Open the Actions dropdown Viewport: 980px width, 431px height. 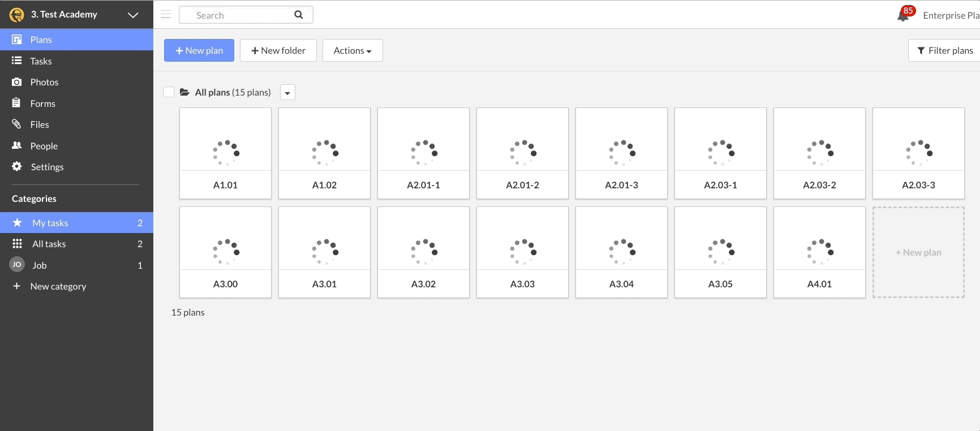pyautogui.click(x=352, y=50)
